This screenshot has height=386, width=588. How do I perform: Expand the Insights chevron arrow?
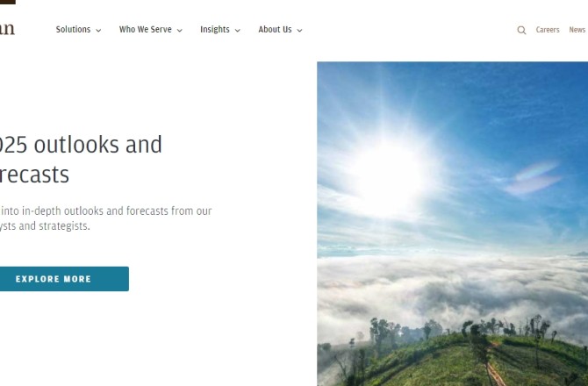point(237,31)
